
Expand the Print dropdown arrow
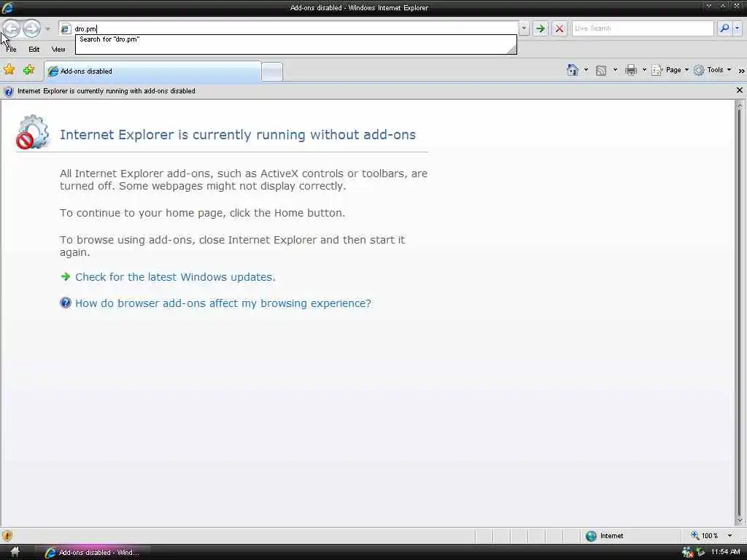644,70
